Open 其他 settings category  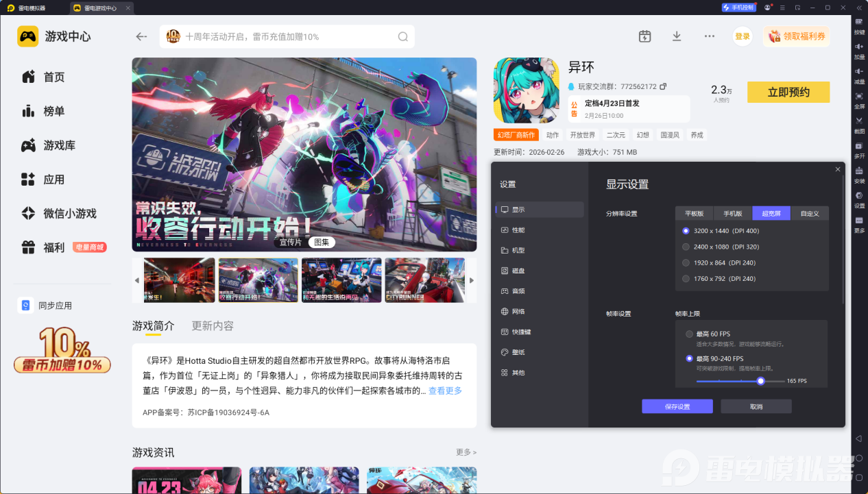(x=540, y=373)
